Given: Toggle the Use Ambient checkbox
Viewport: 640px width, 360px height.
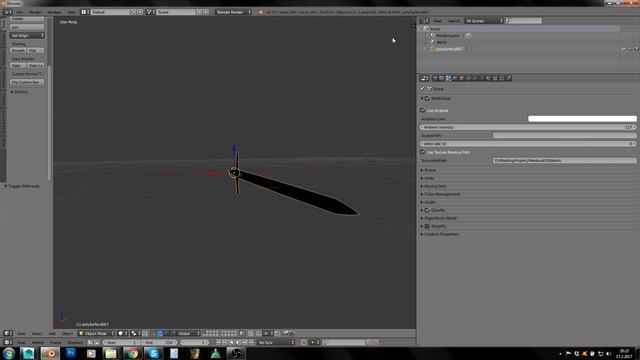Looking at the screenshot, I should point(423,110).
